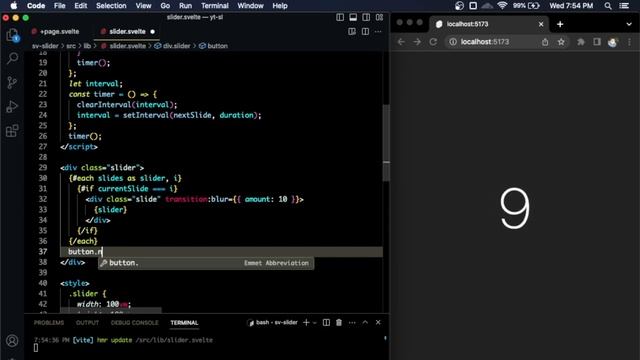Open Wi-Fi status in menu bar
Viewport: 640px width, 360px height.
pyautogui.click(x=502, y=6)
